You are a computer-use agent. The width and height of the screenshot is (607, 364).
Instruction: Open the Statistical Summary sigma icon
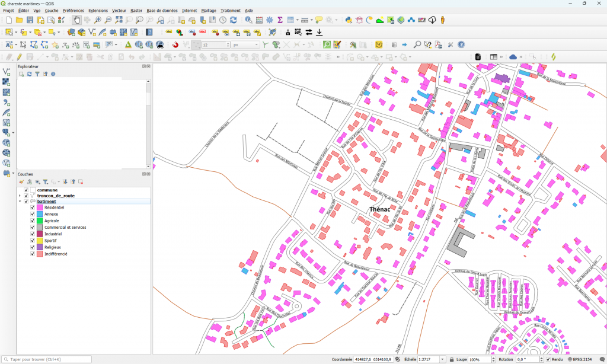pos(280,20)
